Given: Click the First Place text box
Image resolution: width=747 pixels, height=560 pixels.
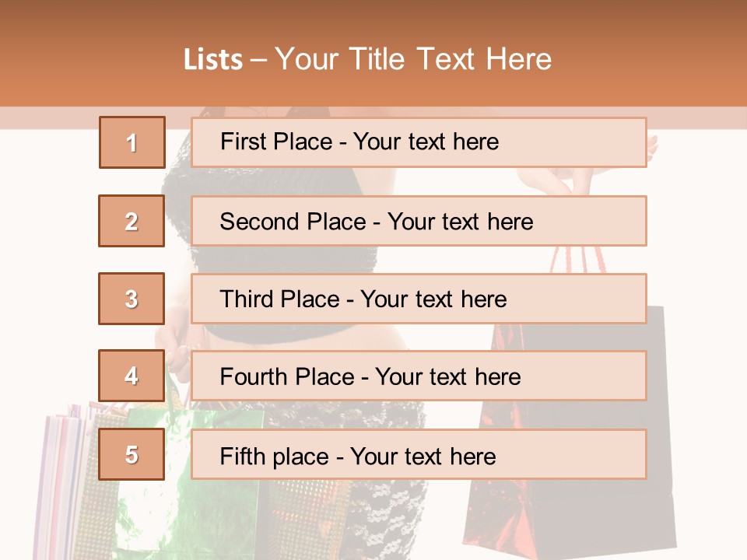Looking at the screenshot, I should click(x=419, y=142).
